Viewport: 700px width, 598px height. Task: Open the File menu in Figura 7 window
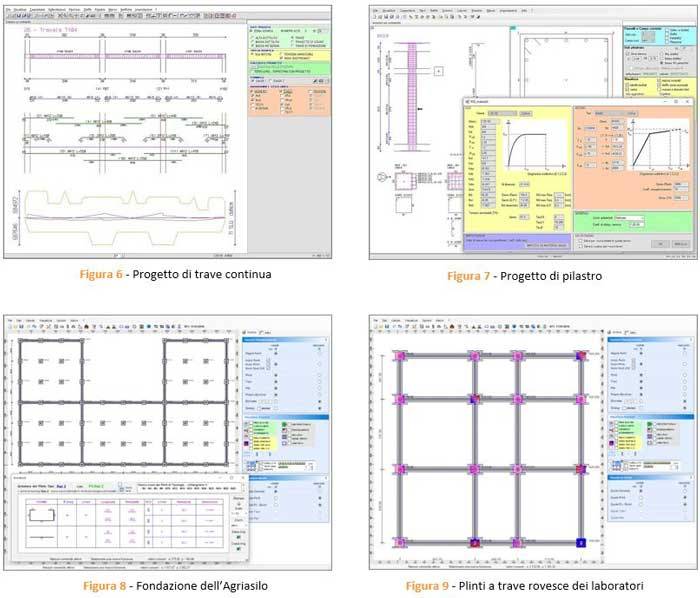[x=375, y=10]
